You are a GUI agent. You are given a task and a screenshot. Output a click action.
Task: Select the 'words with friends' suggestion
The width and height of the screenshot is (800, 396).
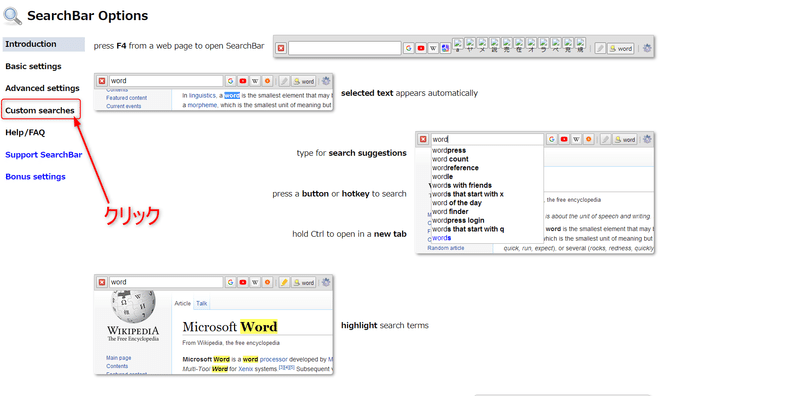[x=462, y=185]
